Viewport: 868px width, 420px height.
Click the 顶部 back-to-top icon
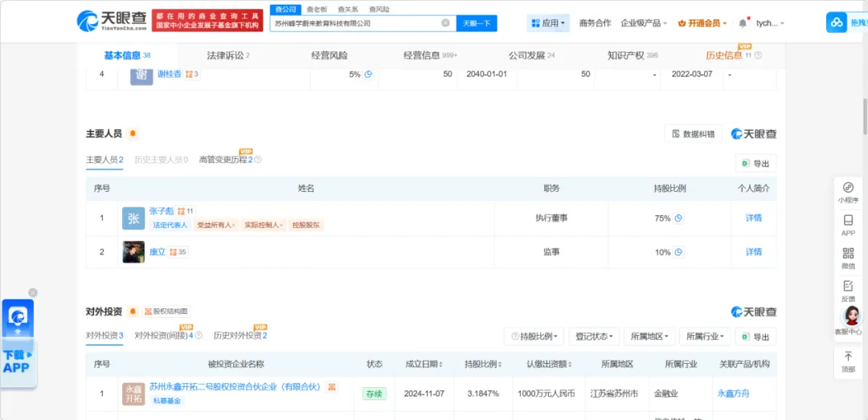[848, 362]
